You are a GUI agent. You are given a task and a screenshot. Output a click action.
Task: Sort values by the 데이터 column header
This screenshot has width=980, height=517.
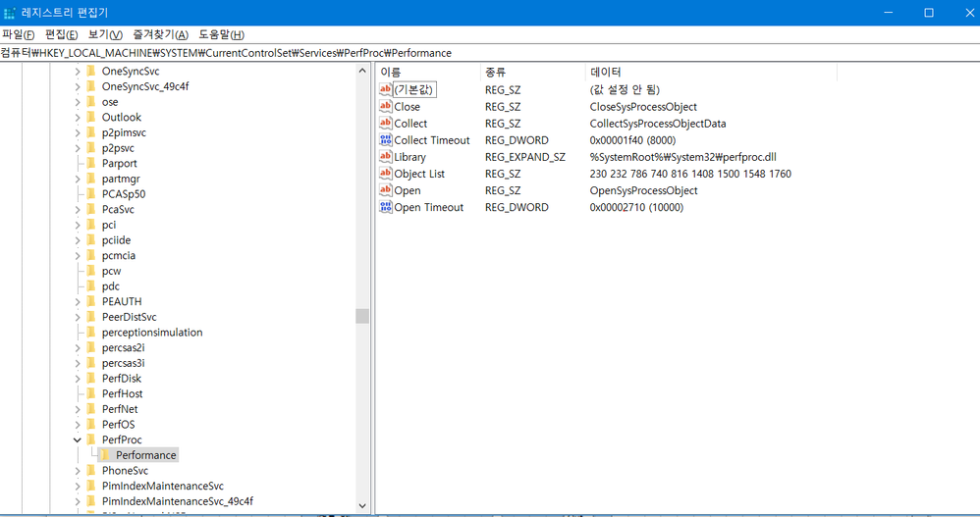tap(711, 72)
